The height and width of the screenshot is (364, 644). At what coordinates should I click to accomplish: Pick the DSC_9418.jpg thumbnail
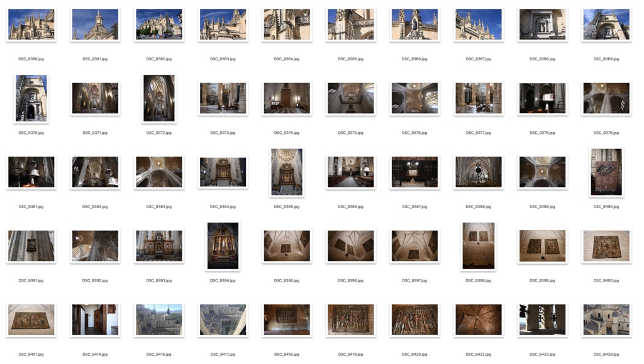tap(287, 320)
